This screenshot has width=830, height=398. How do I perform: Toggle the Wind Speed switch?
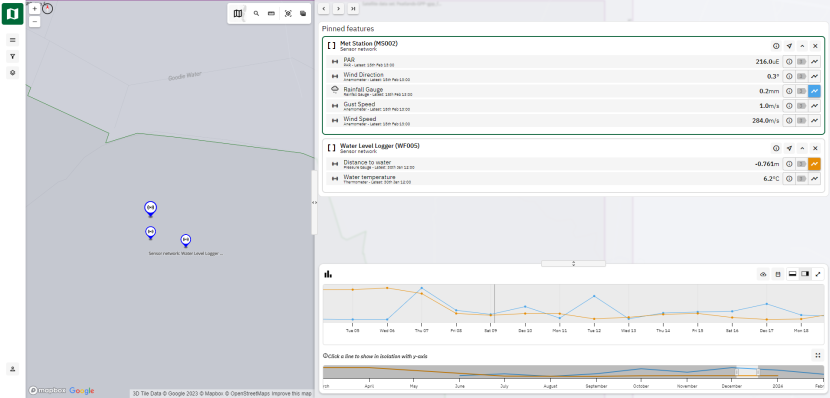801,121
